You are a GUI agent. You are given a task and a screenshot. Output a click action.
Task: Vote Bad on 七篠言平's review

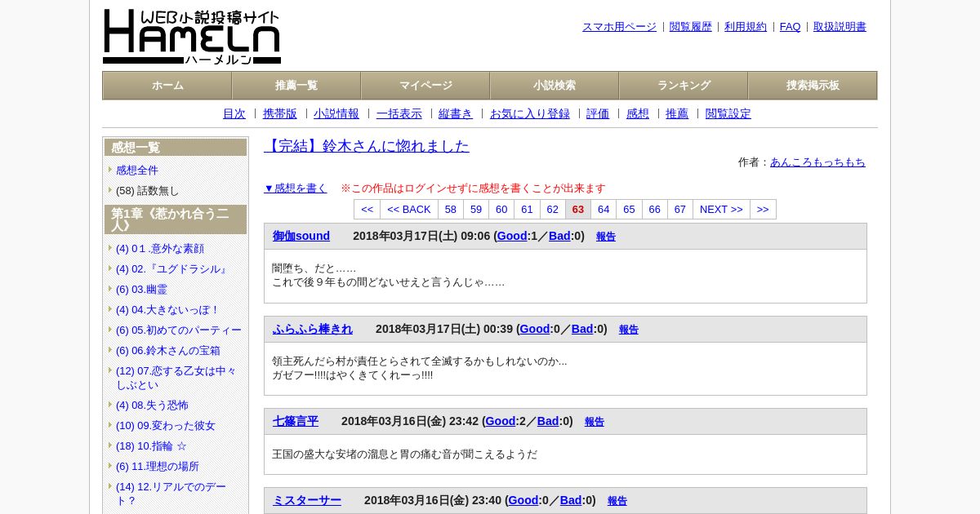click(548, 422)
